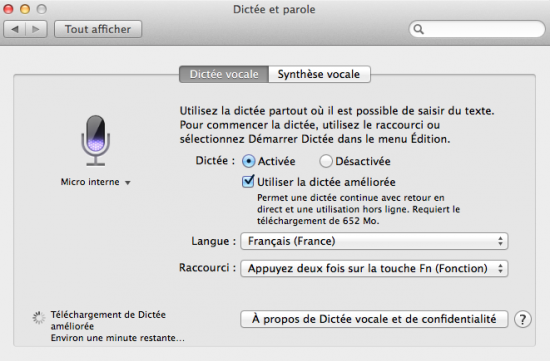Open the Micro interne source dropdown
Viewport: 550px width, 361px height.
[95, 182]
